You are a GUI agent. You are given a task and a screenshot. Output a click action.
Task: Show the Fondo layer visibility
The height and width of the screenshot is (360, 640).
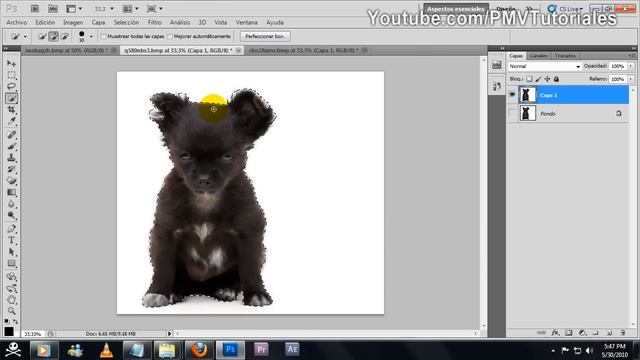coord(512,113)
